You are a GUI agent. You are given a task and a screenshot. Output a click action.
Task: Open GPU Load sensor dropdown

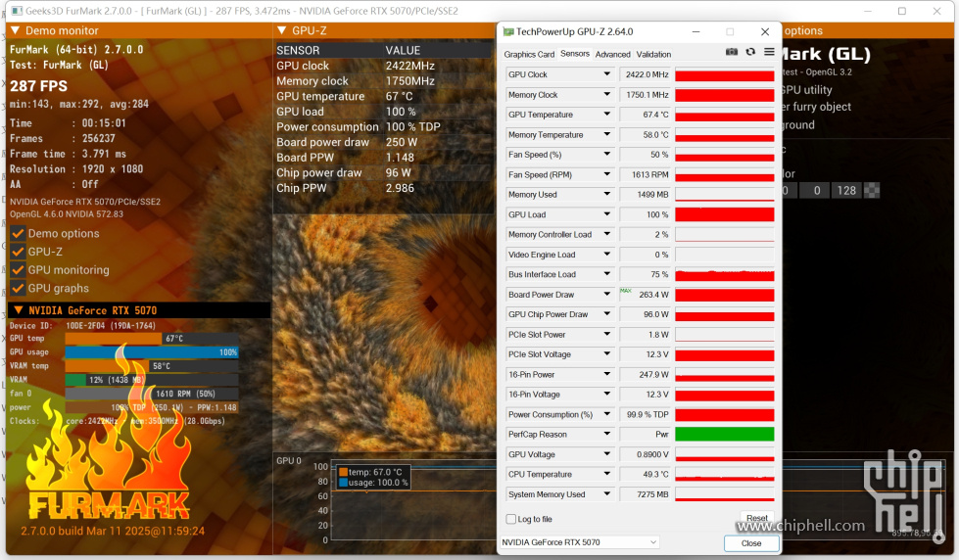pyautogui.click(x=606, y=214)
